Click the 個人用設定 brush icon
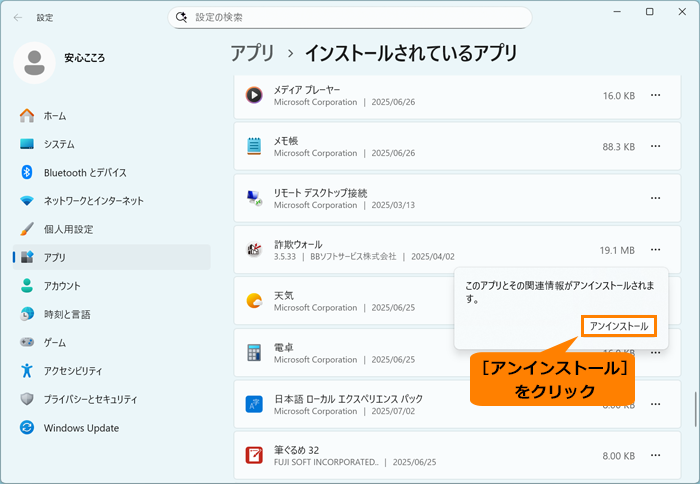Image resolution: width=700 pixels, height=484 pixels. pos(27,229)
